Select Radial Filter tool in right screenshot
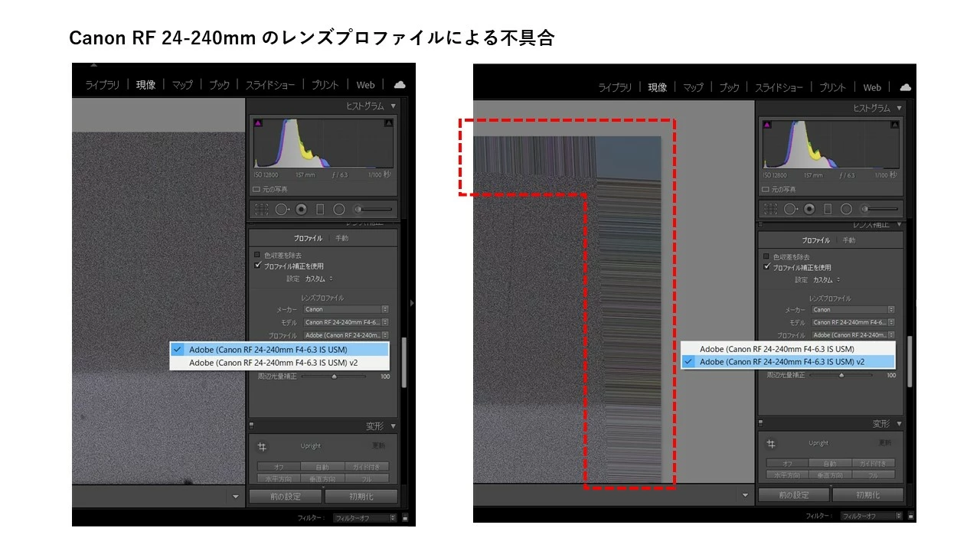 [x=846, y=209]
